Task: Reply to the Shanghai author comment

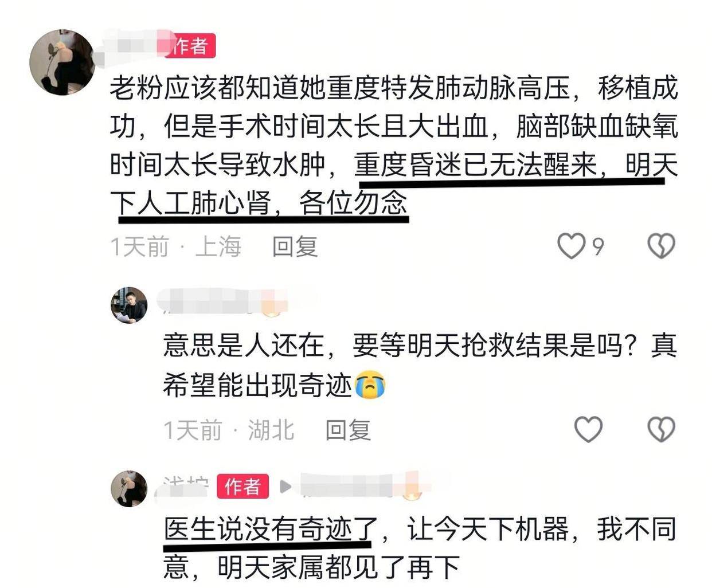Action: [295, 246]
